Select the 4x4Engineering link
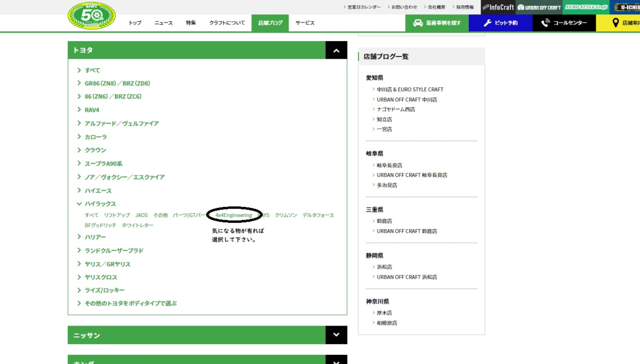 pyautogui.click(x=234, y=215)
